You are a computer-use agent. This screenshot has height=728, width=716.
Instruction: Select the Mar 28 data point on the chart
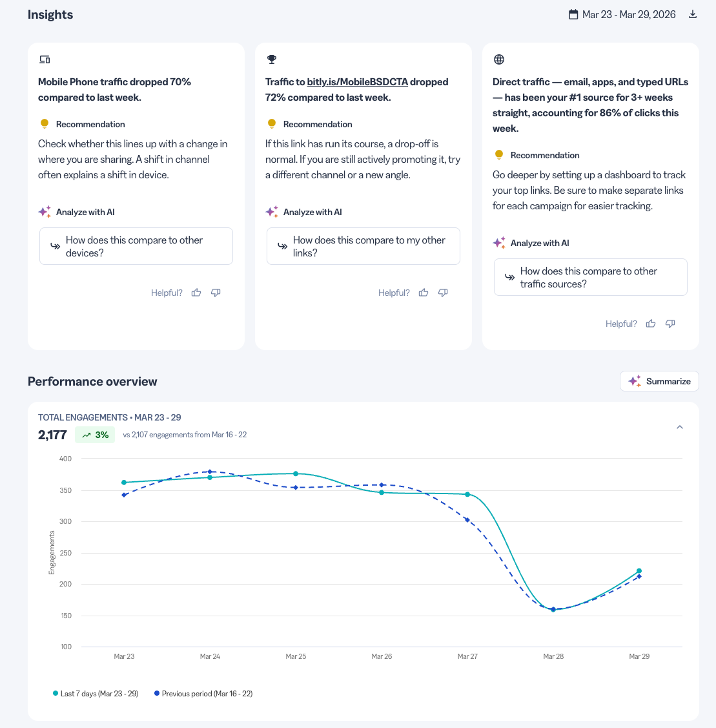553,610
